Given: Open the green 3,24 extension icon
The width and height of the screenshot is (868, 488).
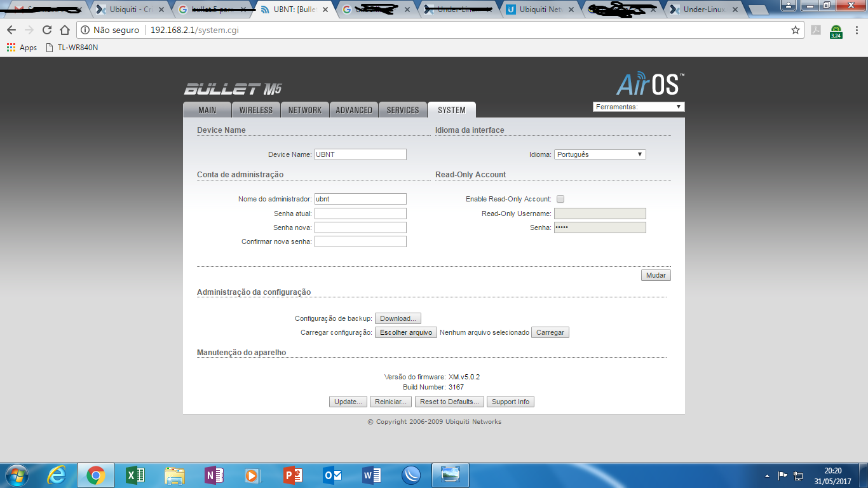Looking at the screenshot, I should tap(836, 31).
